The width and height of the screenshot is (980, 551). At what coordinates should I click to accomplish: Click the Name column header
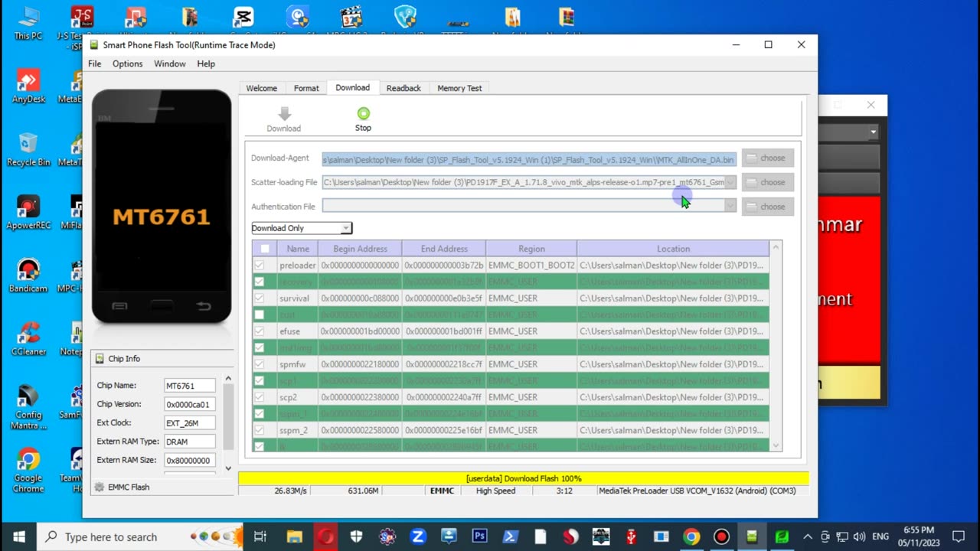pos(298,249)
